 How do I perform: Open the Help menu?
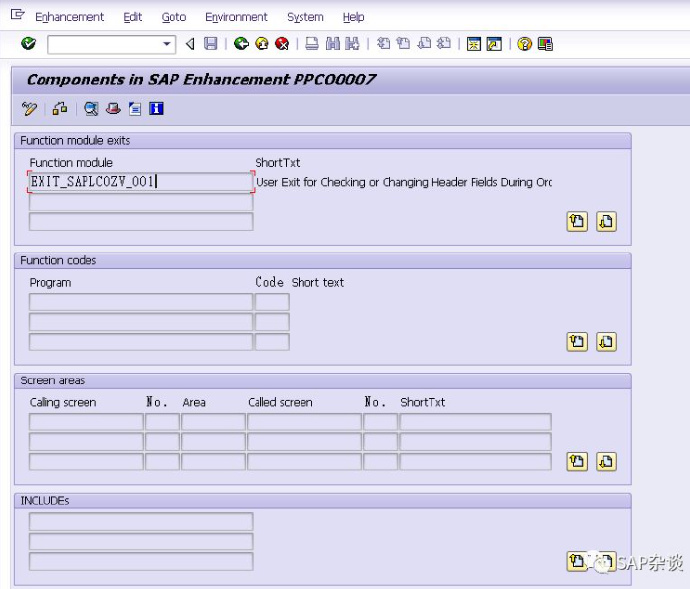[353, 17]
